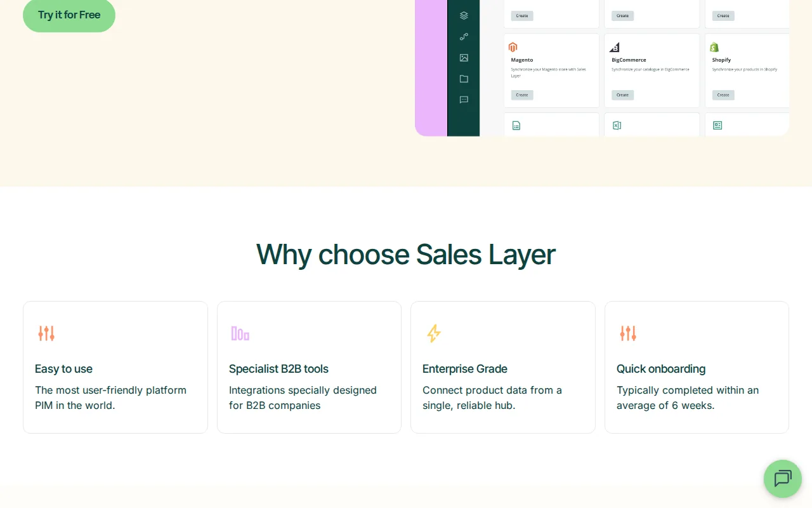
Task: Create a BigCommerce connector
Action: pos(623,95)
